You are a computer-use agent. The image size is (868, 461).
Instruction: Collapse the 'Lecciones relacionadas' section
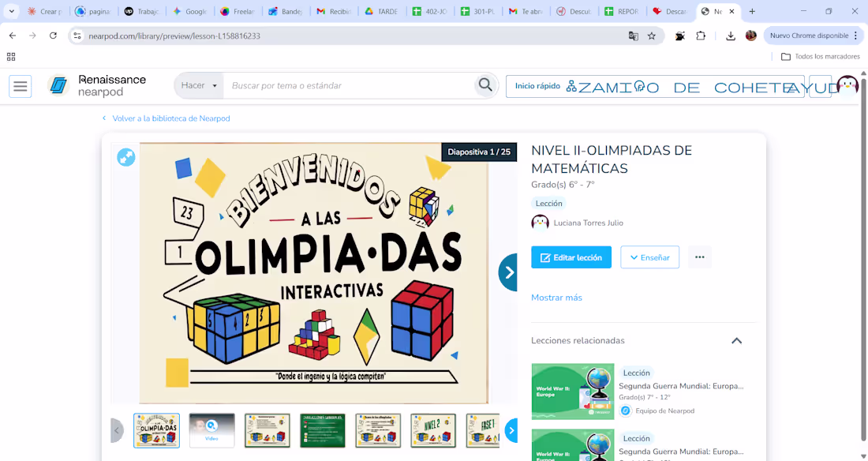(737, 341)
